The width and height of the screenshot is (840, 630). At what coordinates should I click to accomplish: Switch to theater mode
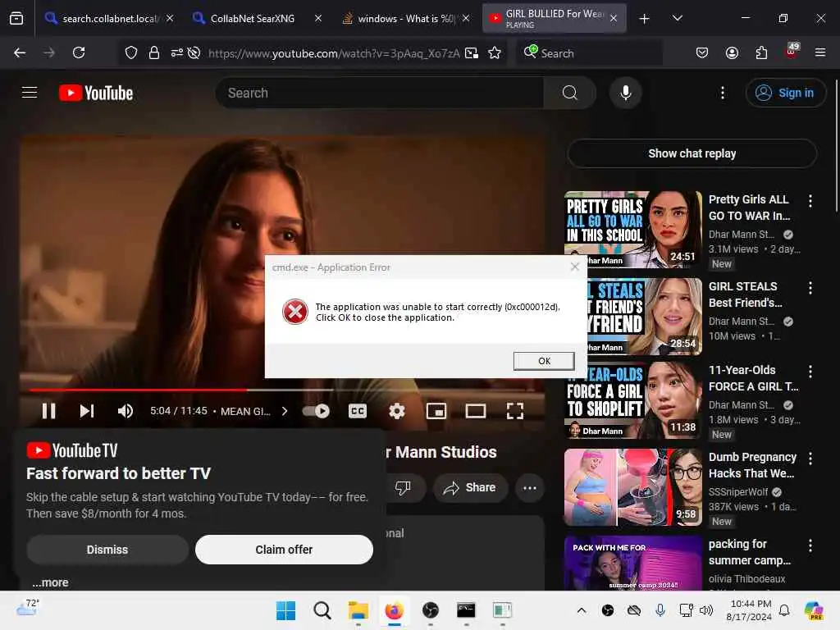pyautogui.click(x=475, y=411)
